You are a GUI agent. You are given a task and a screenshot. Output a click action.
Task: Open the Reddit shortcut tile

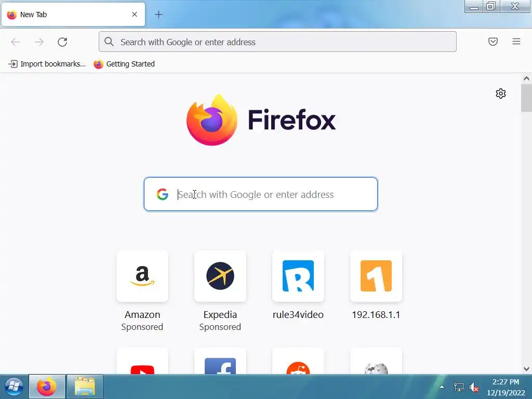point(298,361)
